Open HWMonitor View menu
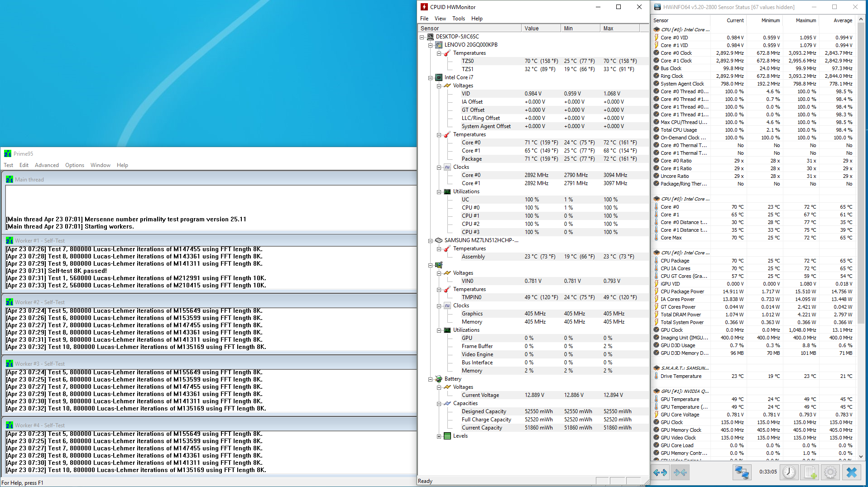The height and width of the screenshot is (487, 868). pyautogui.click(x=440, y=19)
